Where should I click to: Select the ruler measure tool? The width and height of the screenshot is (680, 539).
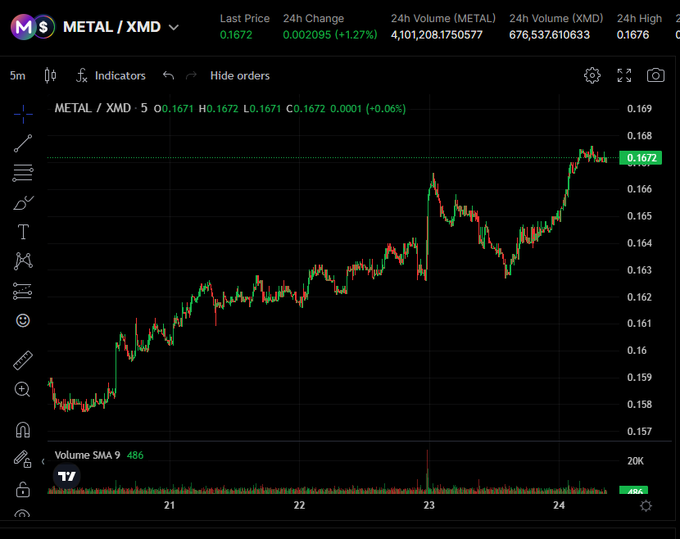pos(23,360)
